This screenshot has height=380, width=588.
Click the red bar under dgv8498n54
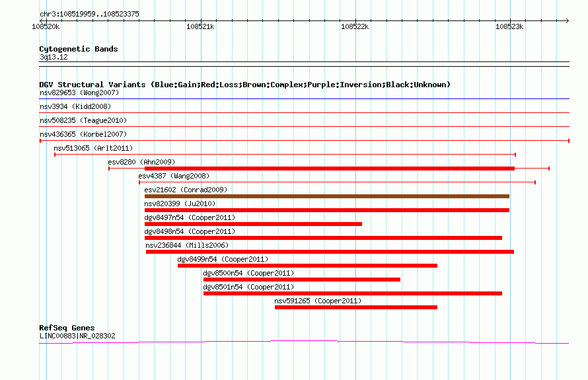tap(323, 238)
